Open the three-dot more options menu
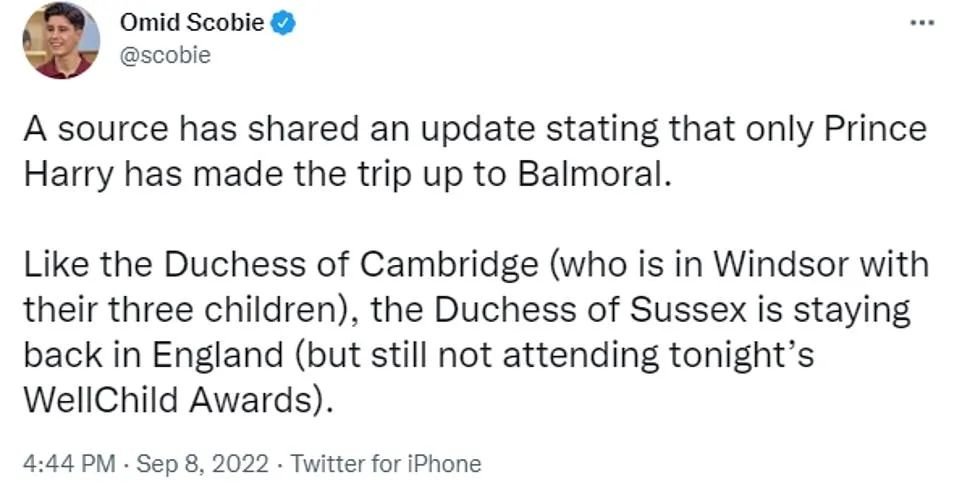The image size is (962, 498). (922, 24)
